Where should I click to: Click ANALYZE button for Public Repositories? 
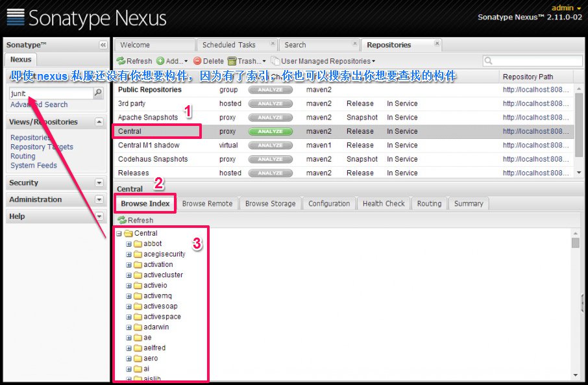(x=271, y=90)
